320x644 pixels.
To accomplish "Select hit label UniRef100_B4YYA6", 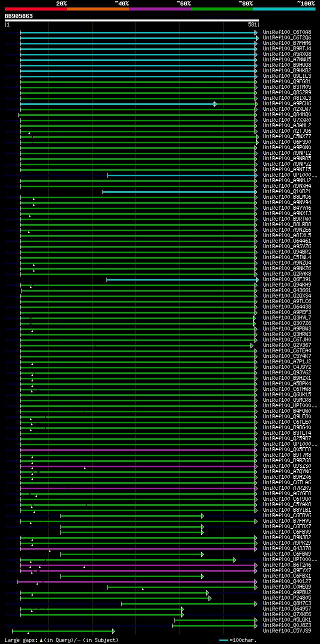I will [x=287, y=208].
